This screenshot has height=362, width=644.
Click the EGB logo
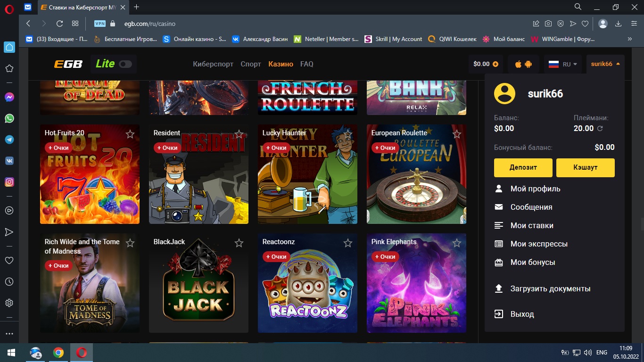pos(68,64)
